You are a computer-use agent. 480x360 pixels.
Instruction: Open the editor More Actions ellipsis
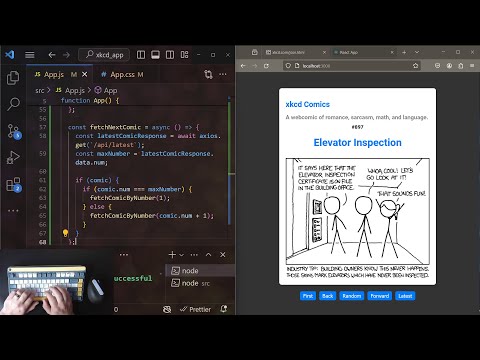(x=223, y=74)
